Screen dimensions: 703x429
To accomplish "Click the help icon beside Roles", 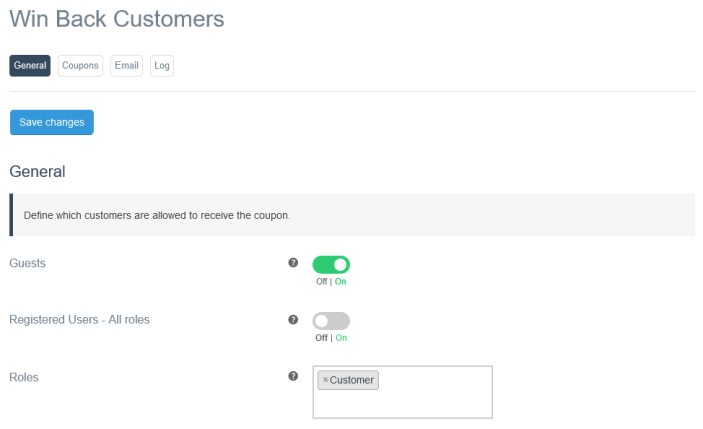I will [293, 377].
